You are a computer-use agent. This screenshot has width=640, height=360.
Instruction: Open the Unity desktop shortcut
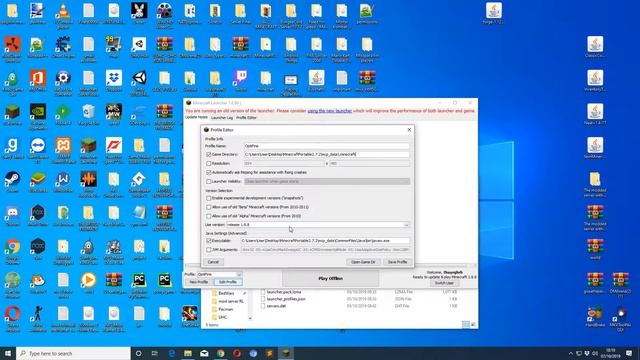tap(139, 78)
